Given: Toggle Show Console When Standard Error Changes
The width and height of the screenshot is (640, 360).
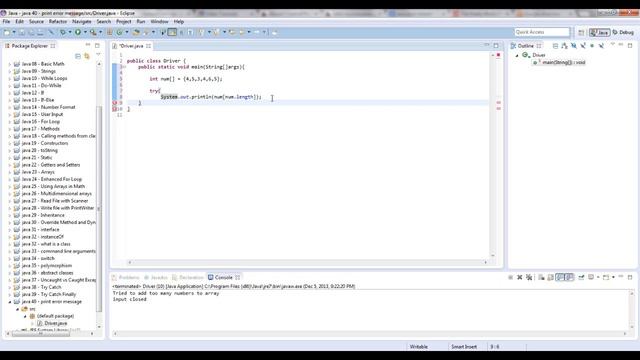Looking at the screenshot, I should 569,278.
